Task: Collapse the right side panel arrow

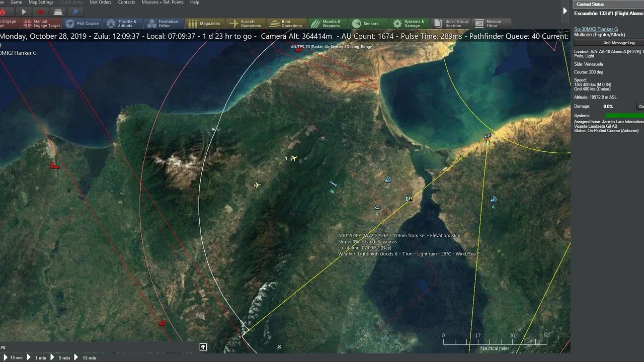Action: click(565, 11)
